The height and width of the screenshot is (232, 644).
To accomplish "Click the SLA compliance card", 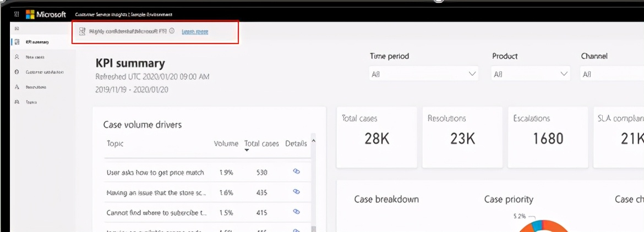I will pyautogui.click(x=619, y=137).
